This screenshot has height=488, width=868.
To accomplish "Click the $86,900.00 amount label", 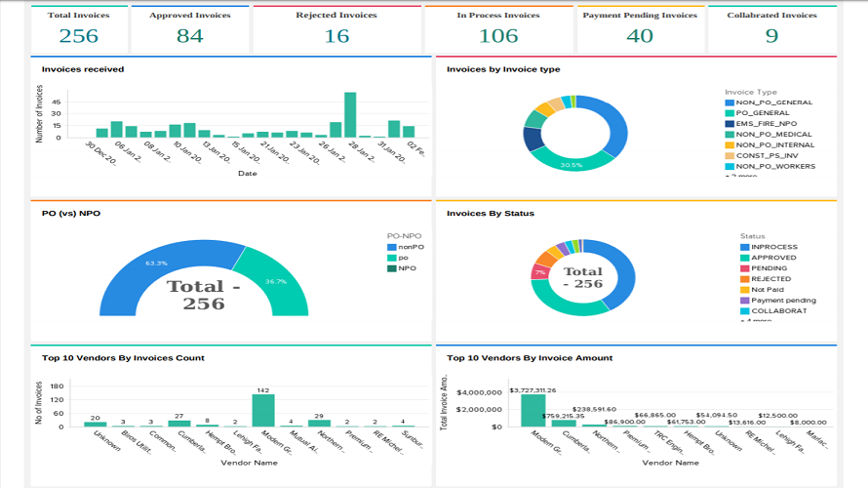I will (x=624, y=422).
